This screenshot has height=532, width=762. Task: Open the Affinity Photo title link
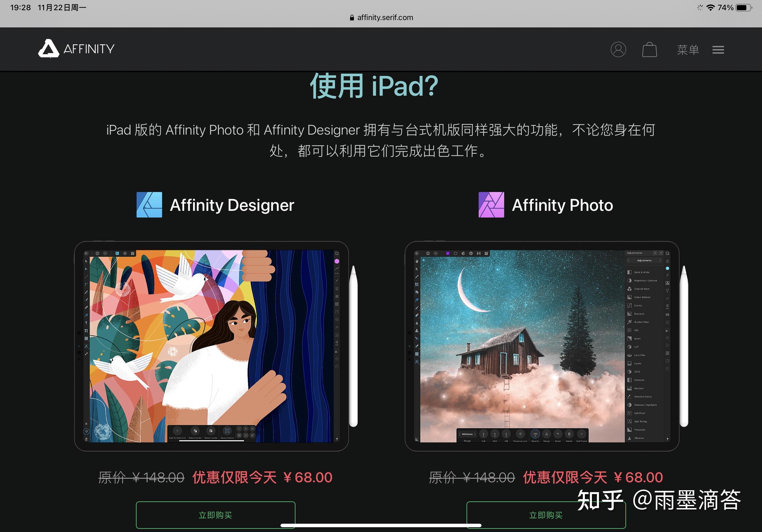tap(563, 205)
